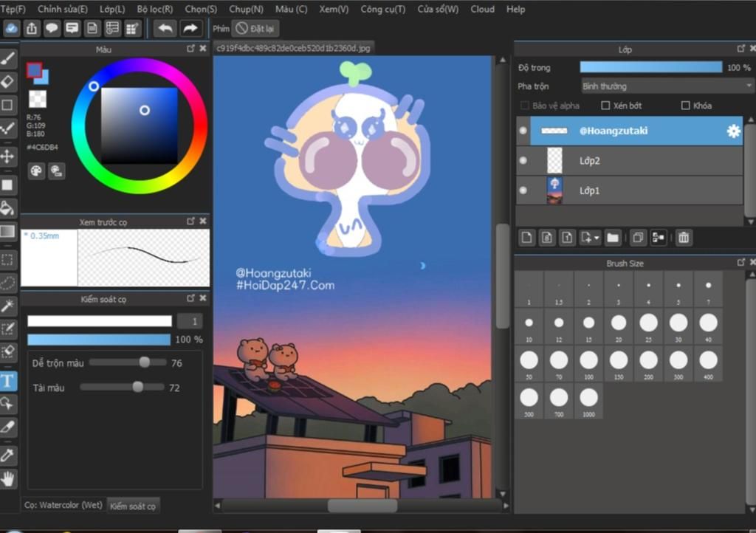
Task: Select the Hand pan tool
Action: point(7,478)
